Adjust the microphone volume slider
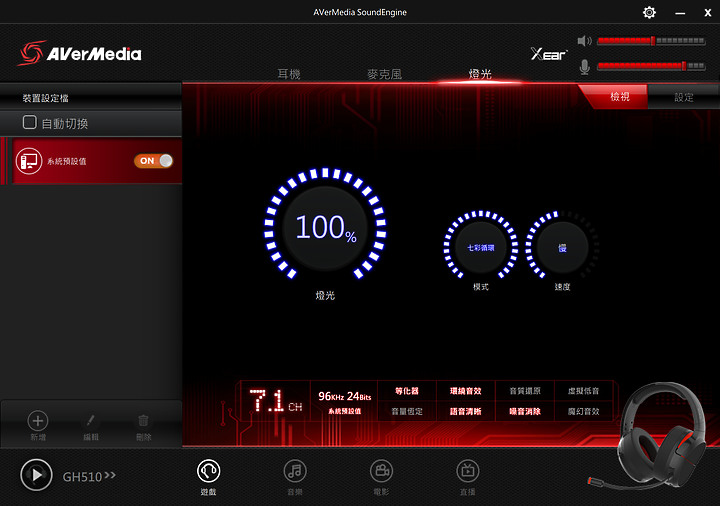720x506 pixels. coord(651,66)
